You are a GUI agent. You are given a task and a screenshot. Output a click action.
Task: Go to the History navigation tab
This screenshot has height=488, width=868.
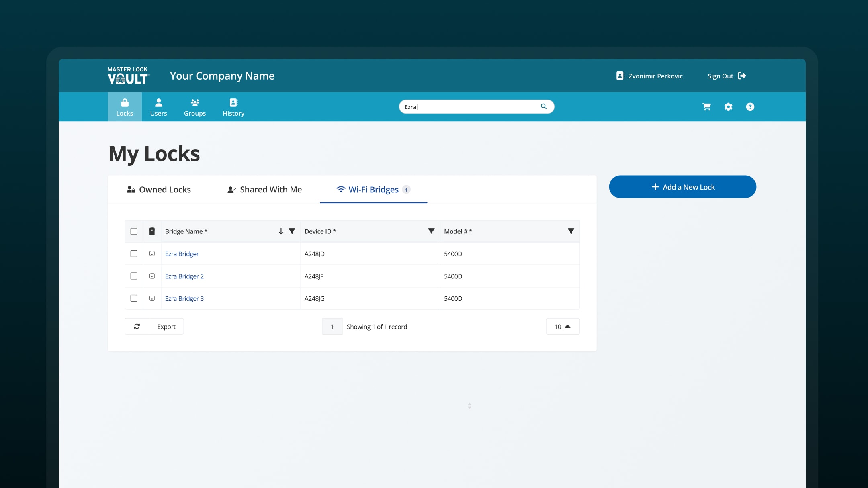coord(233,107)
